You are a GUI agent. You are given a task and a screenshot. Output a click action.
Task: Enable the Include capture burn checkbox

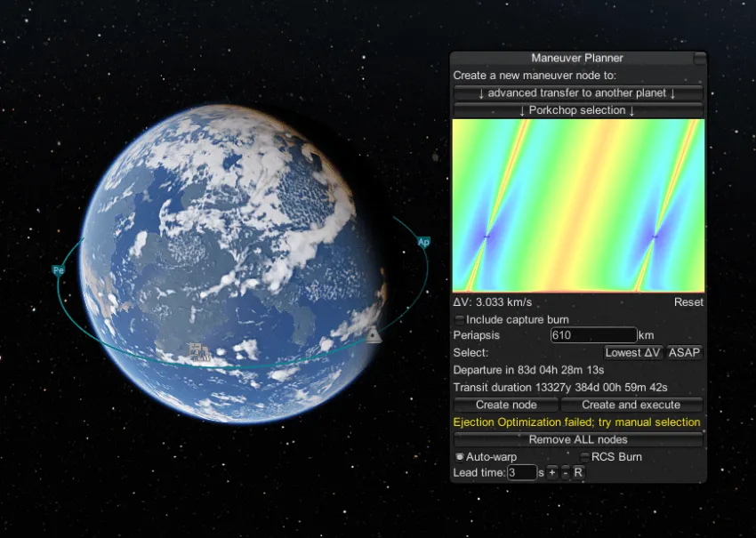(x=460, y=319)
